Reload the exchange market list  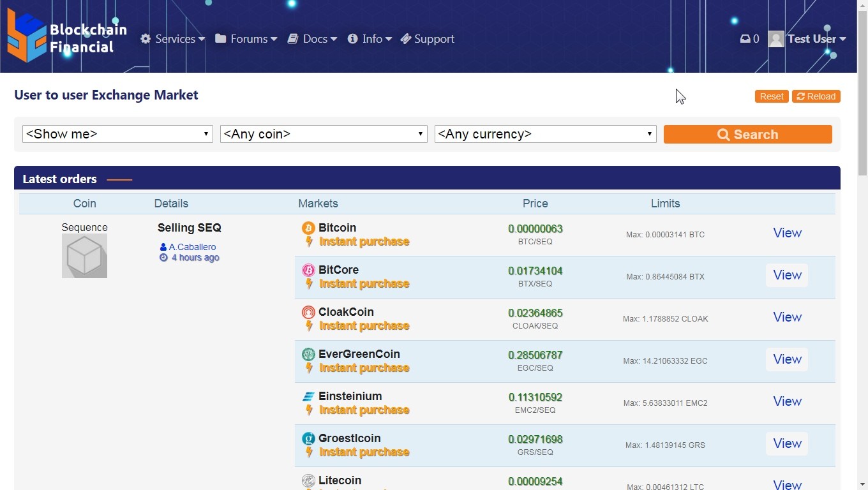coord(816,96)
